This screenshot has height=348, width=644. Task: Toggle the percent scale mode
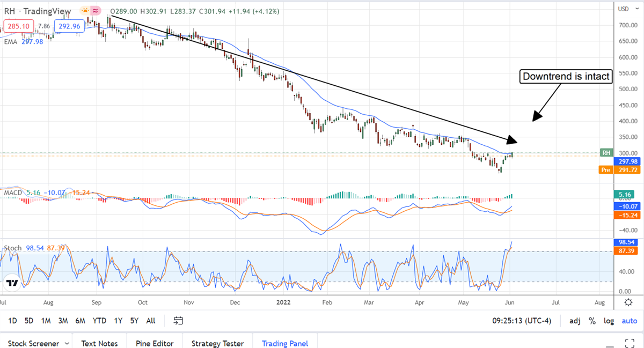pyautogui.click(x=592, y=321)
